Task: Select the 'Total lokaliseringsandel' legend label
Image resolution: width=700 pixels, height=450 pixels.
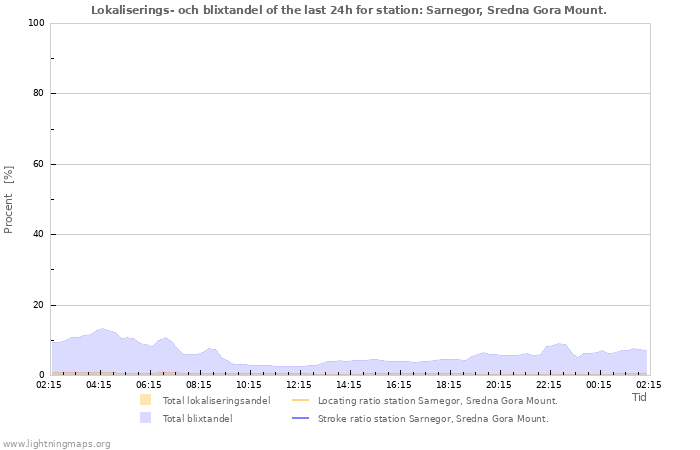Action: pos(215,400)
